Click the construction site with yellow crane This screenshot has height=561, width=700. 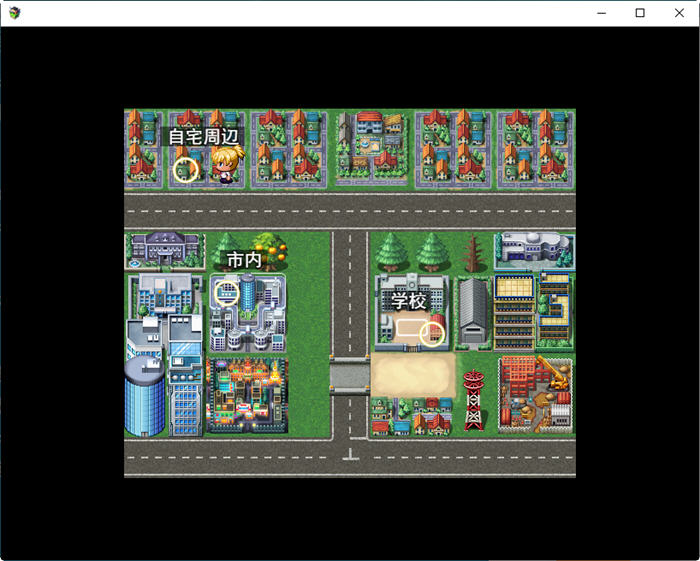[x=536, y=394]
